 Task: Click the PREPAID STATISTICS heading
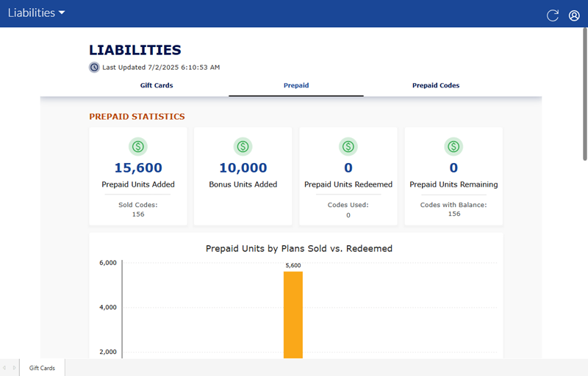pos(137,117)
